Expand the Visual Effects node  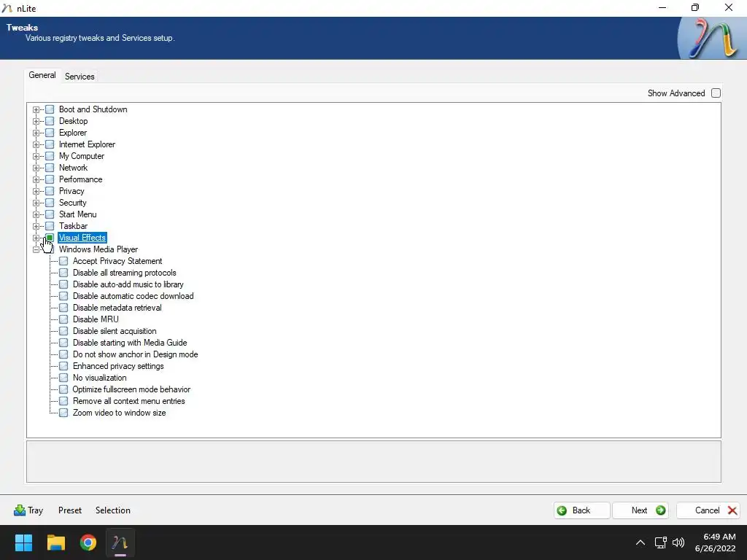[36, 238]
